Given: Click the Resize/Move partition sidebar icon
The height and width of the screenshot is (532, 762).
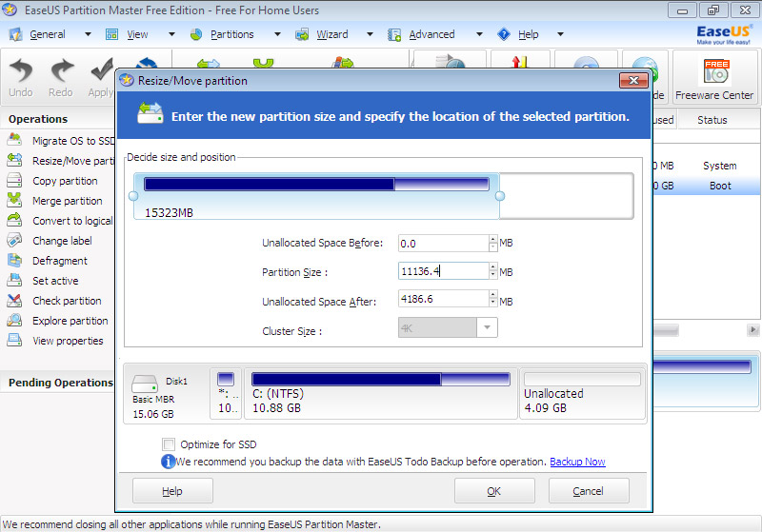Looking at the screenshot, I should coord(14,161).
